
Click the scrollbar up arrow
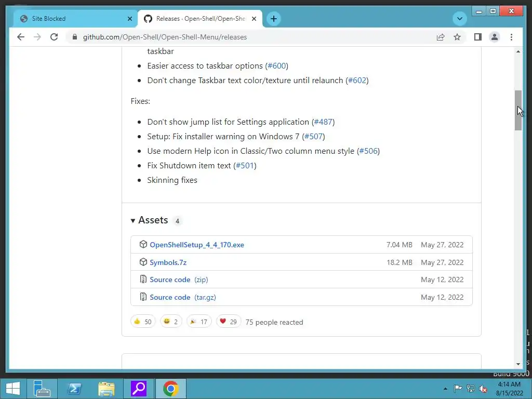pyautogui.click(x=518, y=51)
